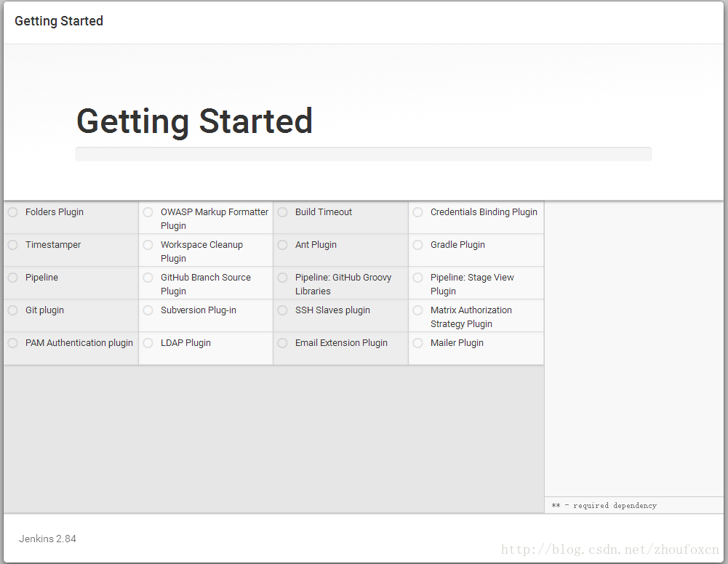Click the circle beside Mailer Plugin
This screenshot has width=728, height=564.
click(x=417, y=343)
